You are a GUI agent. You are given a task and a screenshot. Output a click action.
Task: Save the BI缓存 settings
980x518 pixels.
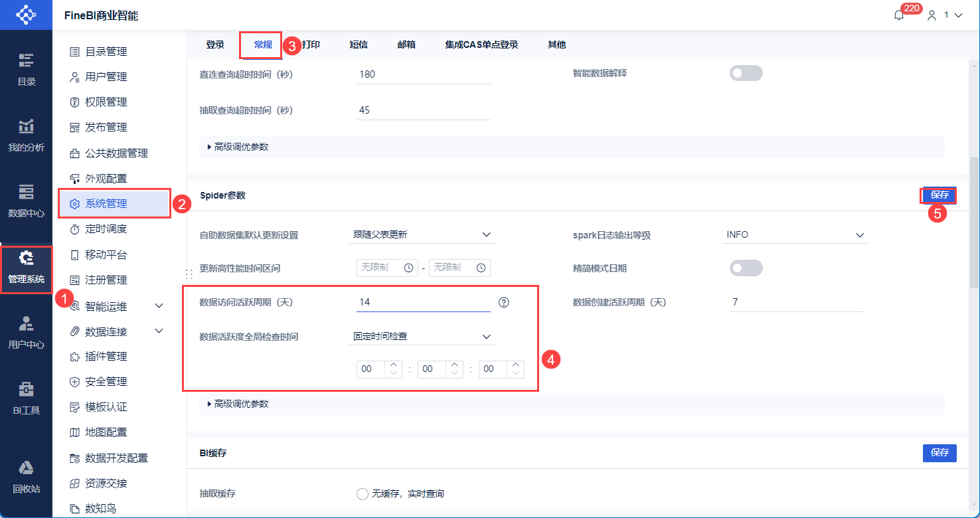tap(939, 453)
